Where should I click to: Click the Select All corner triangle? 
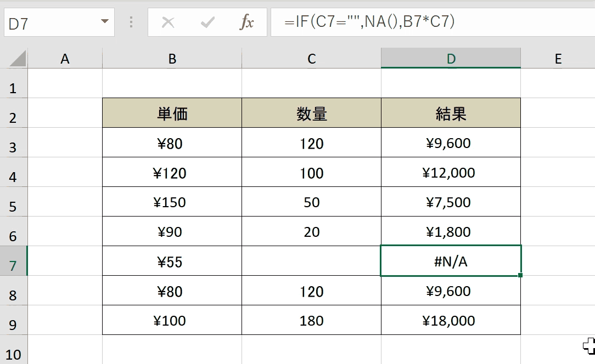pos(18,59)
